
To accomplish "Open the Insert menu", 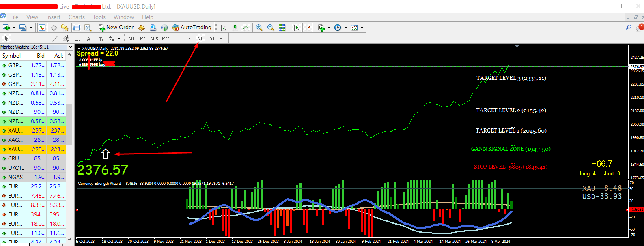I will [x=53, y=17].
